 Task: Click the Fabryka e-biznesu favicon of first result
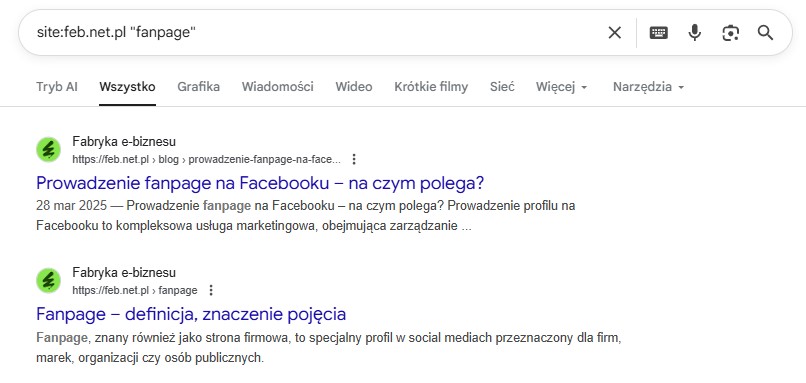pos(48,150)
